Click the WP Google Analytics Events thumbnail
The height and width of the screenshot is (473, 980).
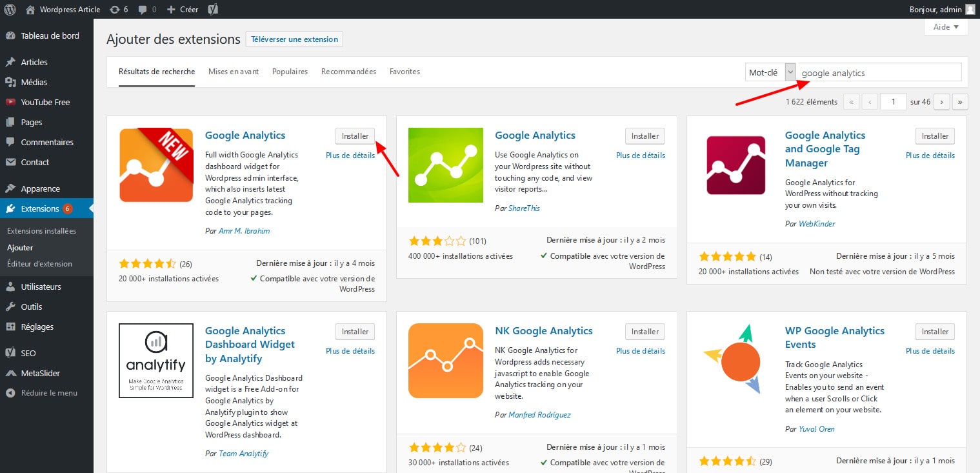coord(736,361)
